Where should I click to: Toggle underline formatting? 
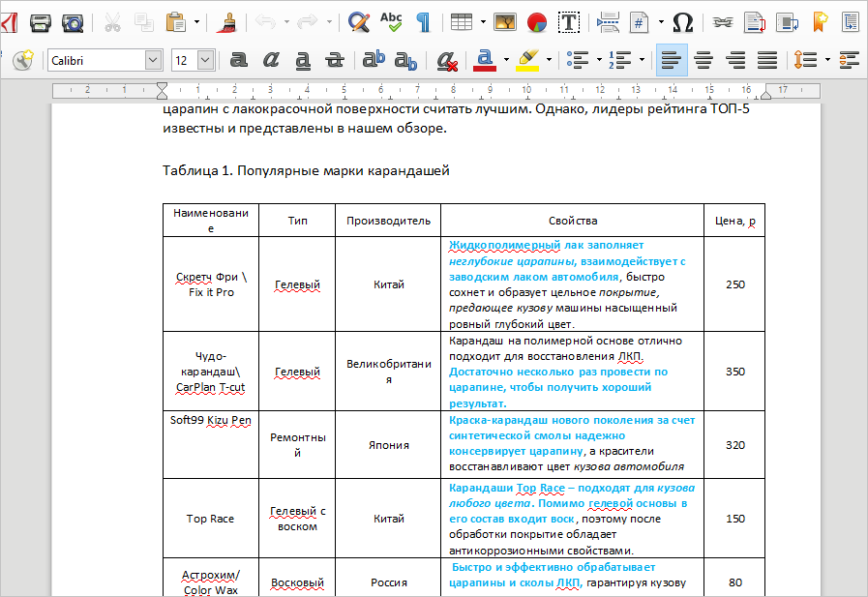[303, 60]
